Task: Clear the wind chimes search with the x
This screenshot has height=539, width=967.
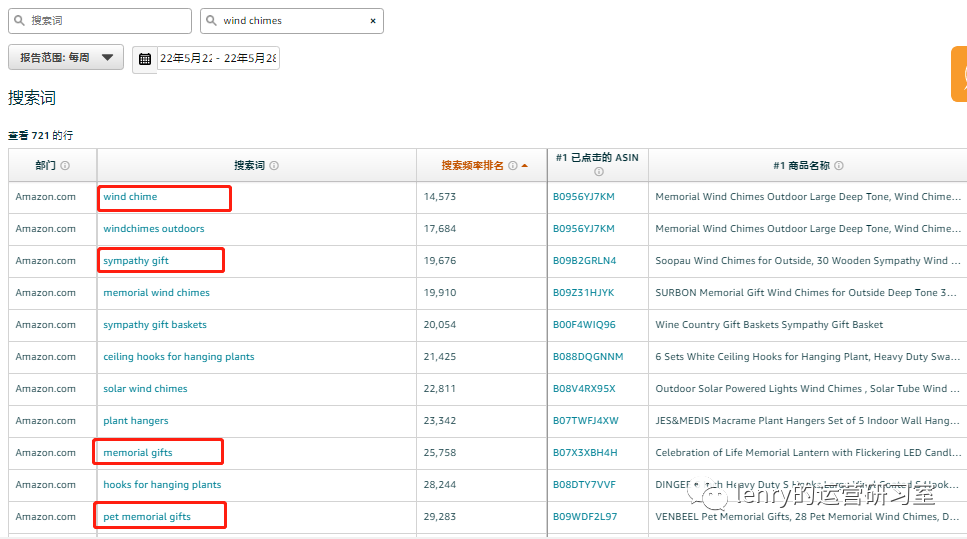Action: pos(372,21)
